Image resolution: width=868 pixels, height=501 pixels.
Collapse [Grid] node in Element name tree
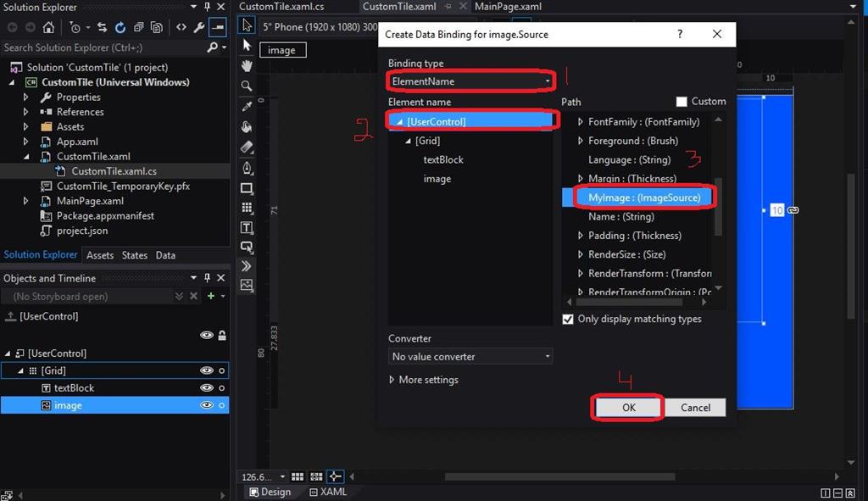click(408, 142)
